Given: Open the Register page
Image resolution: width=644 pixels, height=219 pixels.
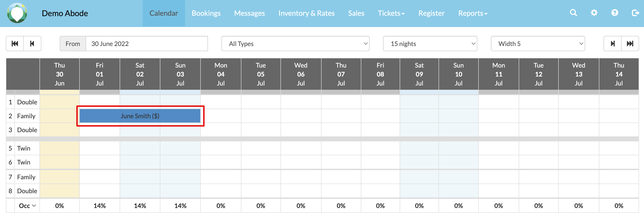Looking at the screenshot, I should coord(431,13).
